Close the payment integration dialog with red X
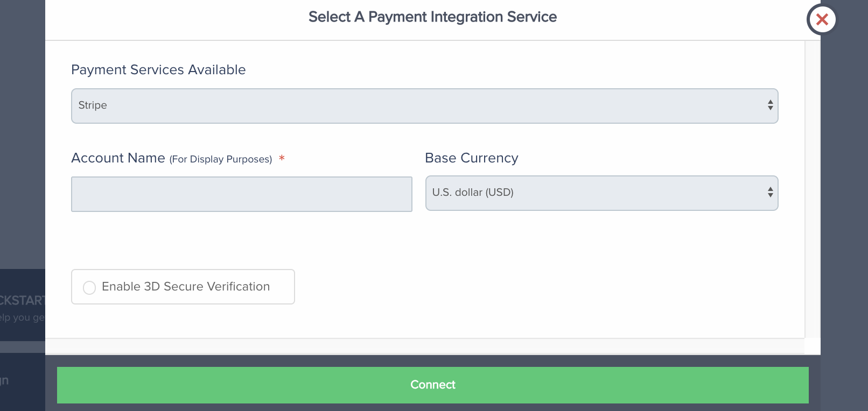This screenshot has width=868, height=411. pyautogui.click(x=822, y=20)
